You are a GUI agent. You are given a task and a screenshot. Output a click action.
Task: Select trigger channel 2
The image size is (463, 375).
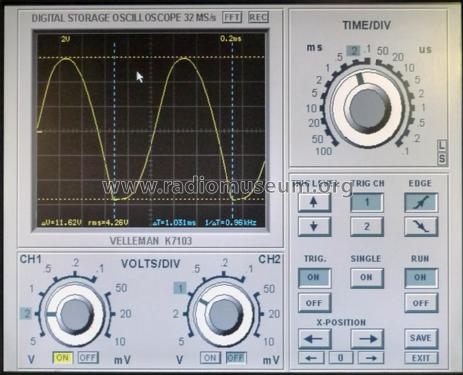[367, 226]
